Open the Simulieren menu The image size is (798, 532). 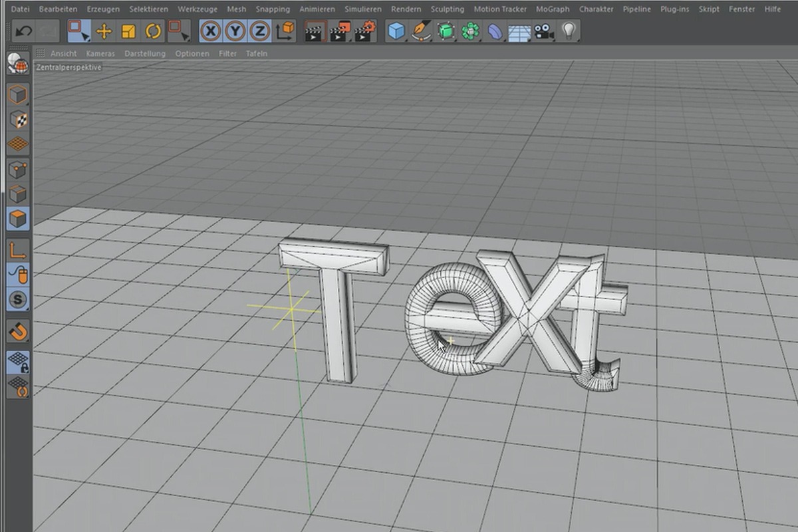pyautogui.click(x=363, y=9)
